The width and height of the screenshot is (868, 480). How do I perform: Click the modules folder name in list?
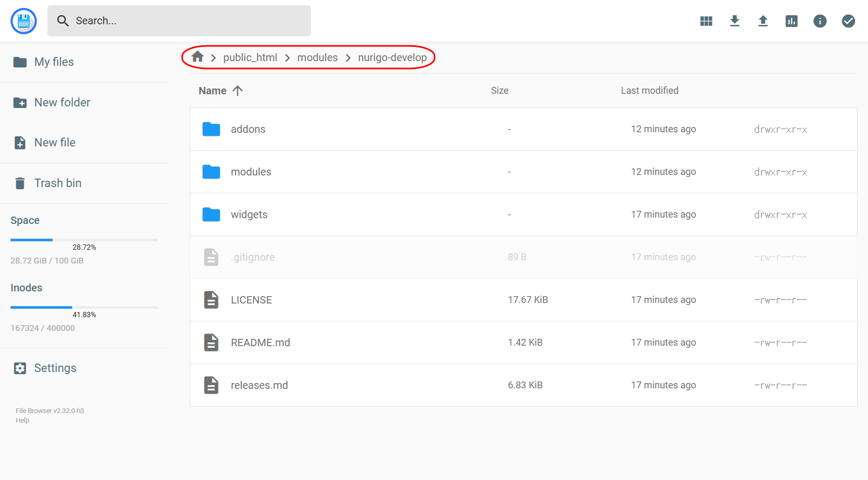(251, 172)
